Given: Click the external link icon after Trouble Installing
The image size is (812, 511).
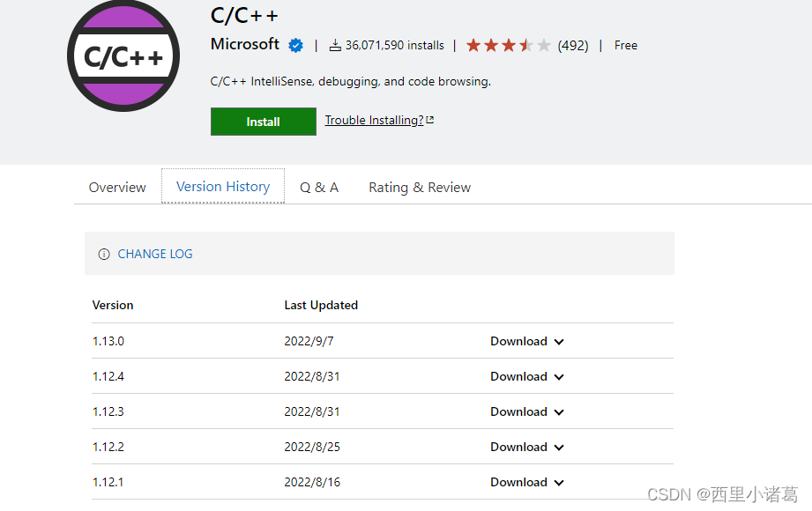Looking at the screenshot, I should [430, 120].
